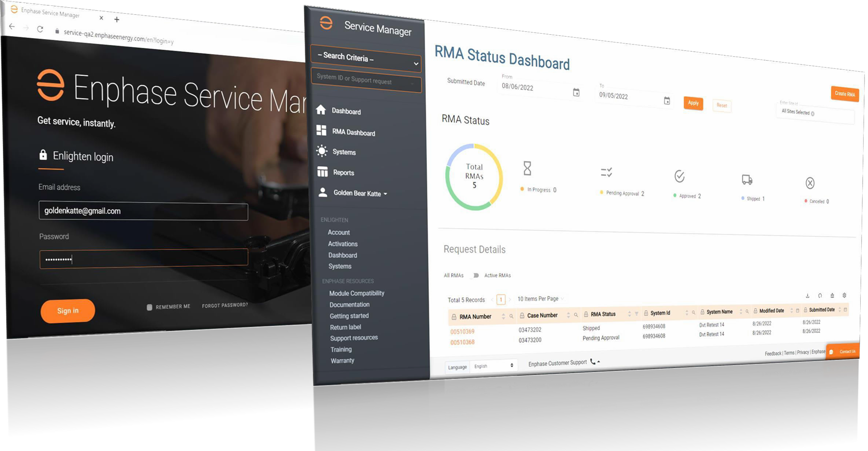
Task: Open a new browser tab
Action: tap(117, 20)
